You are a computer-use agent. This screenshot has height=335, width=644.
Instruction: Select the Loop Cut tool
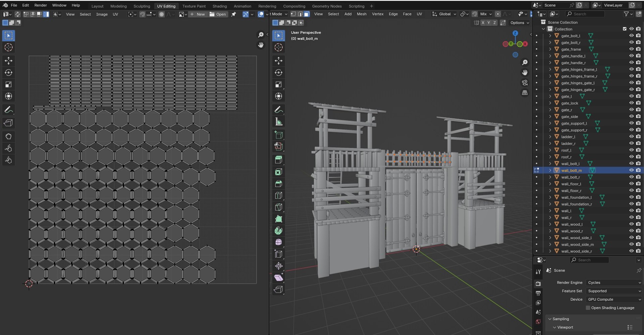[278, 195]
